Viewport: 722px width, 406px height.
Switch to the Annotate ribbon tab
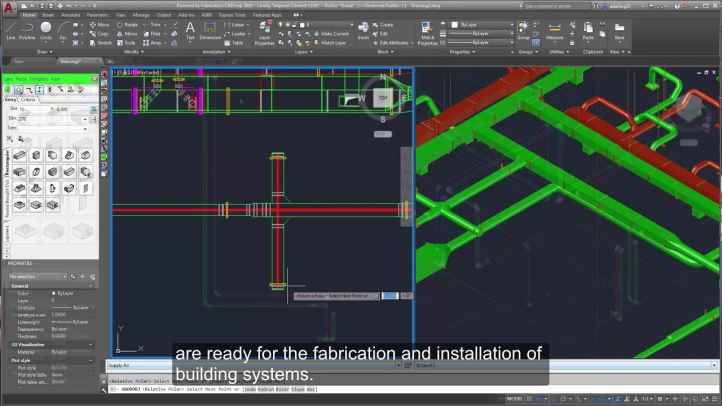71,15
